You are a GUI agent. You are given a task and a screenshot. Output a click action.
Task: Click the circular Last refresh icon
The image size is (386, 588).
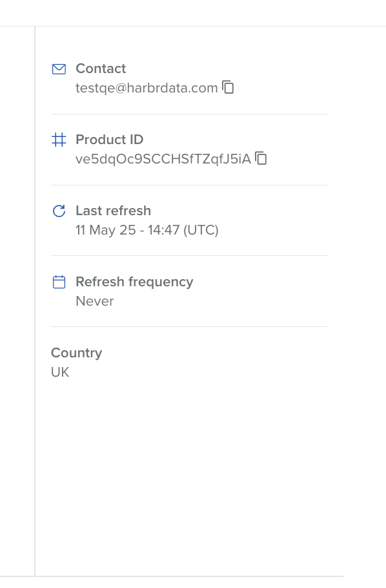[x=59, y=211]
